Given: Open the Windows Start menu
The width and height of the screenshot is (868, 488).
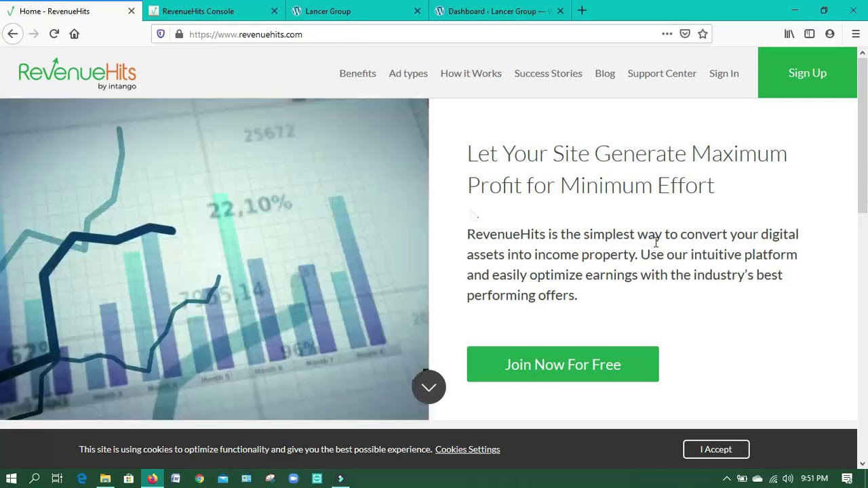Looking at the screenshot, I should tap(11, 479).
